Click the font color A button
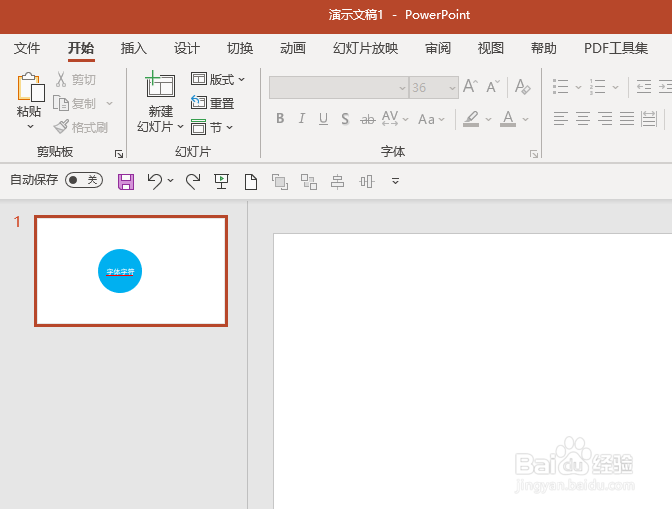This screenshot has height=509, width=672. pyautogui.click(x=508, y=119)
